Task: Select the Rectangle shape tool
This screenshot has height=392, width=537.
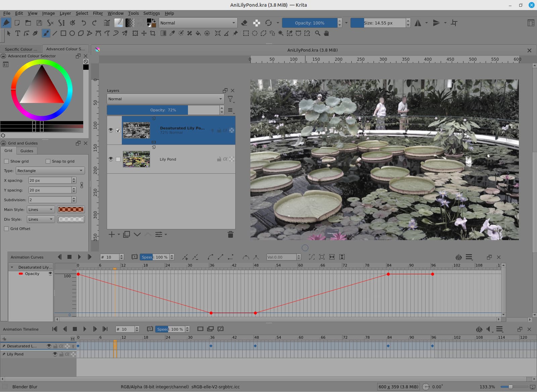Action: tap(63, 33)
